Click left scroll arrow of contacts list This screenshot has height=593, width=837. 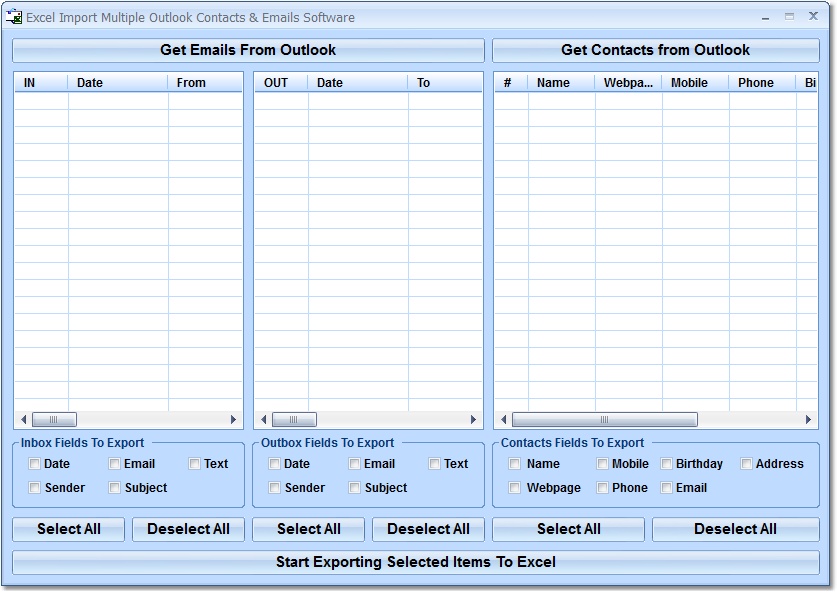[503, 420]
